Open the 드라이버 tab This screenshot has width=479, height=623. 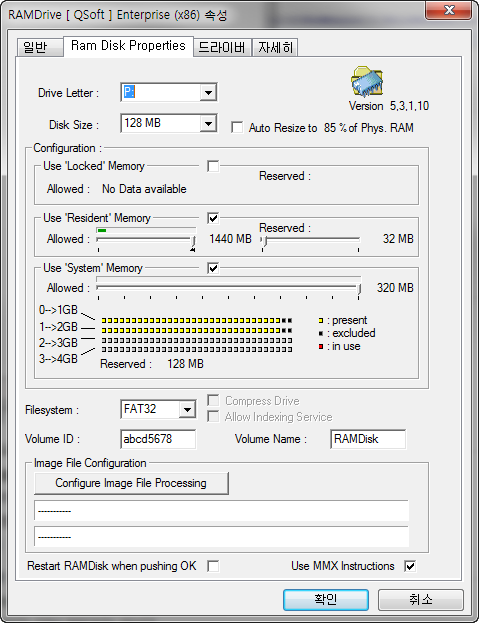coord(222,48)
